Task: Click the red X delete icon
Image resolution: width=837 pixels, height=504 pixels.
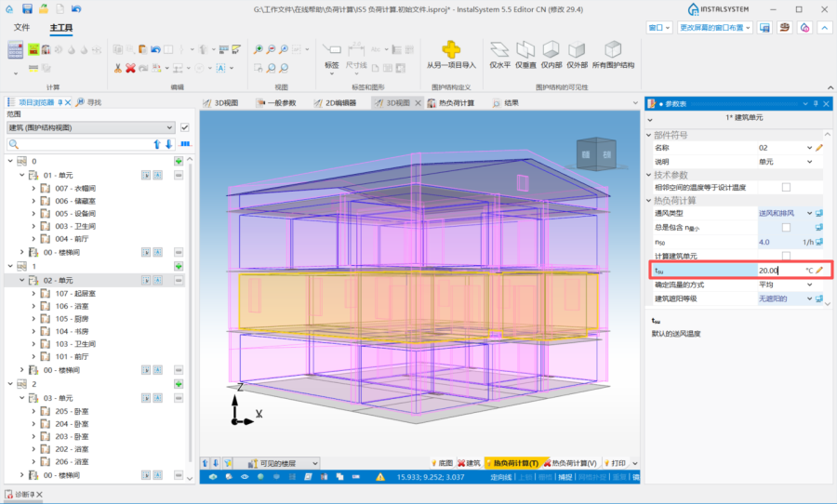Action: (130, 68)
